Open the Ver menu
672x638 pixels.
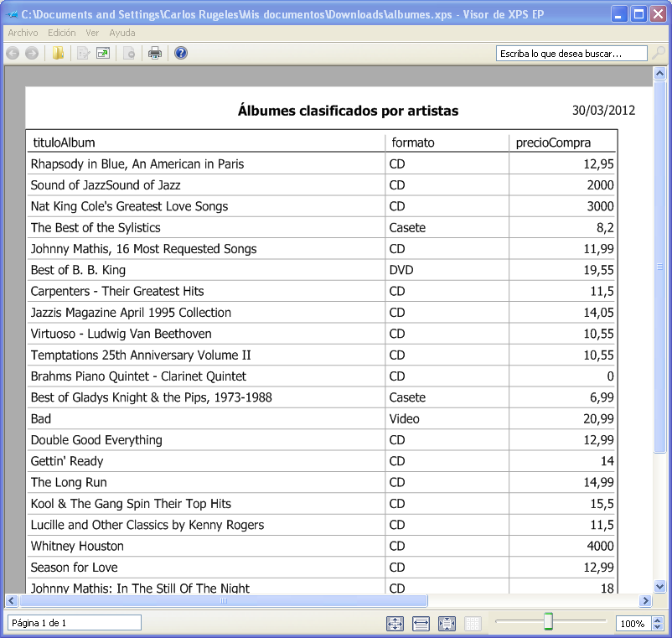(92, 33)
